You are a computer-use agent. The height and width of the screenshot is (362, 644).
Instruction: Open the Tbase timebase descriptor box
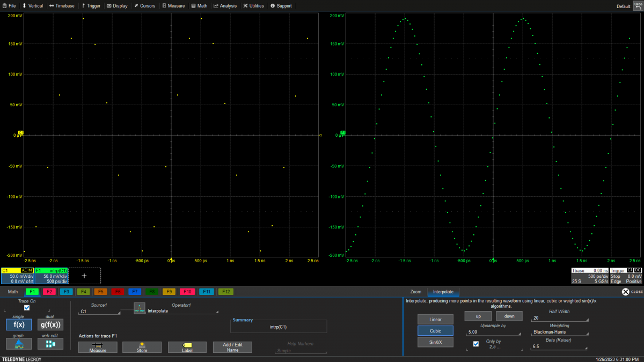point(590,276)
